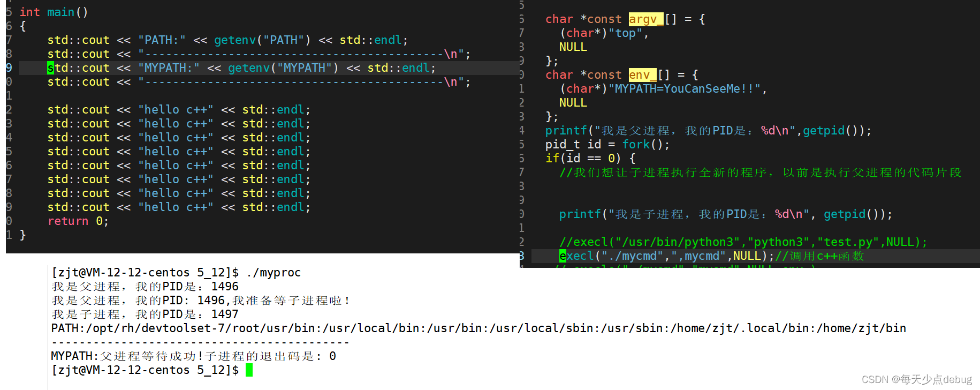Click the getenv("MYPATH") call on highlighted line
This screenshot has height=390, width=980.
283,67
